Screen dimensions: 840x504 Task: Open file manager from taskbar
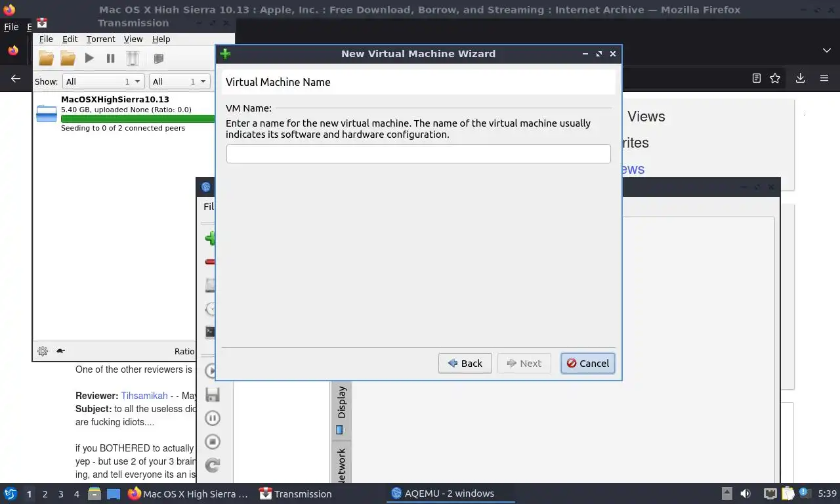click(94, 493)
